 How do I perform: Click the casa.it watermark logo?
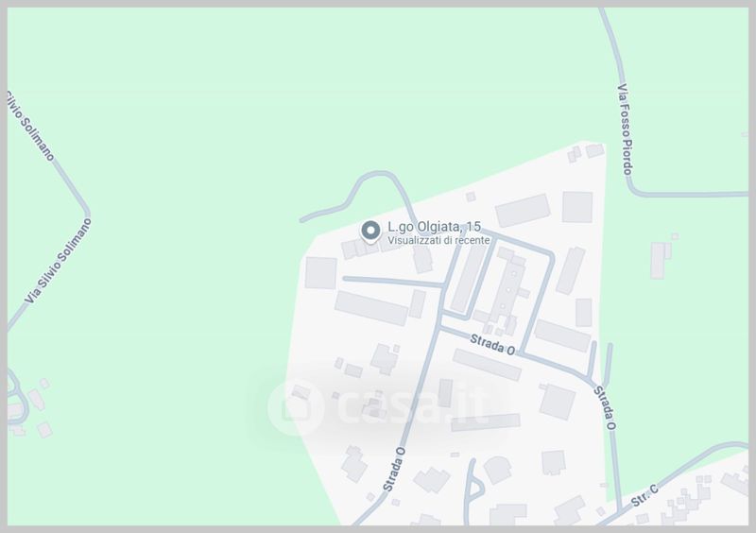pos(376,407)
